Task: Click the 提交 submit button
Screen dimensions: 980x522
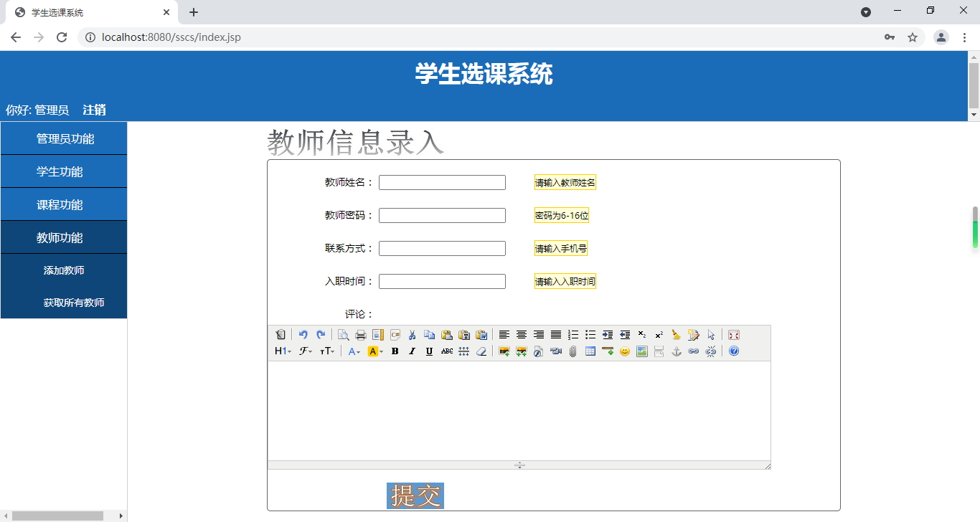Action: (415, 495)
